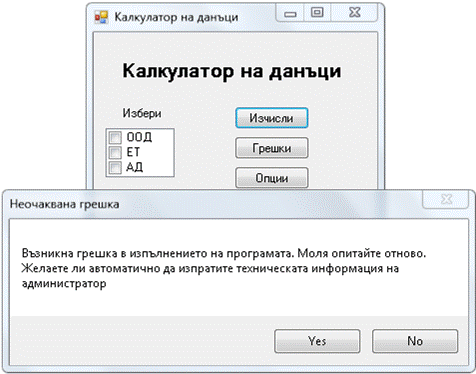Screen dimensions: 476x374
Task: Minimize the Калкулатор на данъци window
Action: [x=290, y=14]
